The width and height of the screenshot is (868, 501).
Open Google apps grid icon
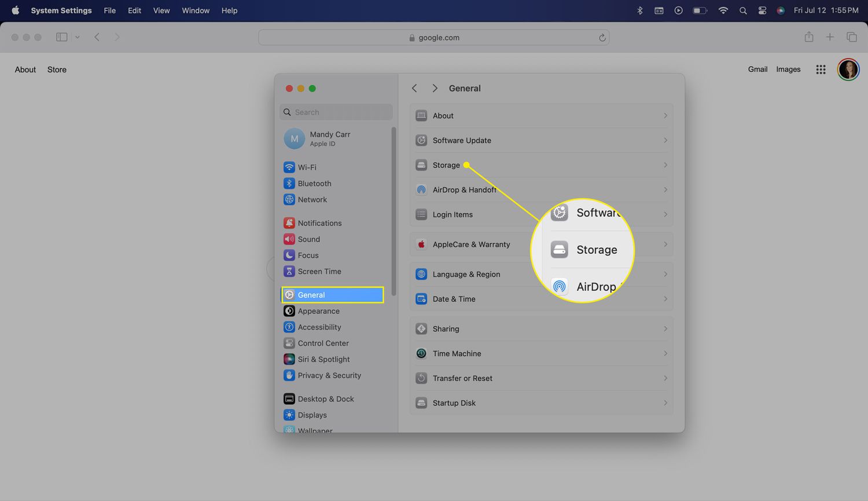(821, 70)
